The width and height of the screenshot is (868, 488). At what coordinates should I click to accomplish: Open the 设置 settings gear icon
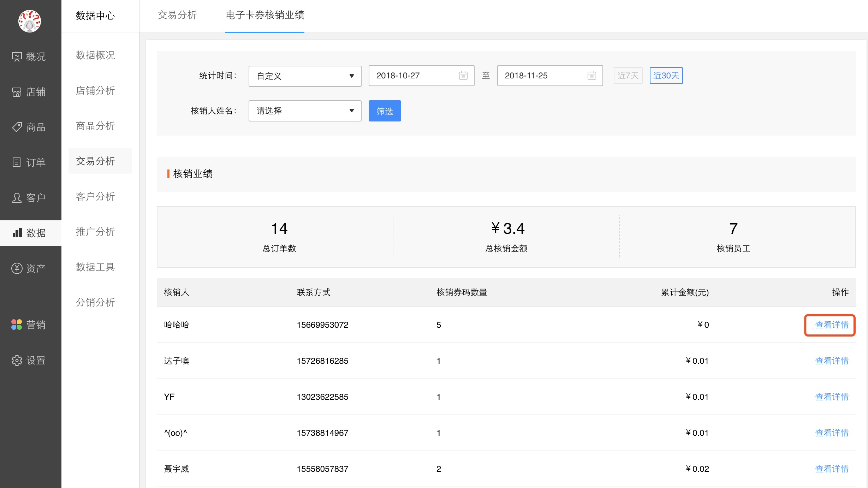17,360
